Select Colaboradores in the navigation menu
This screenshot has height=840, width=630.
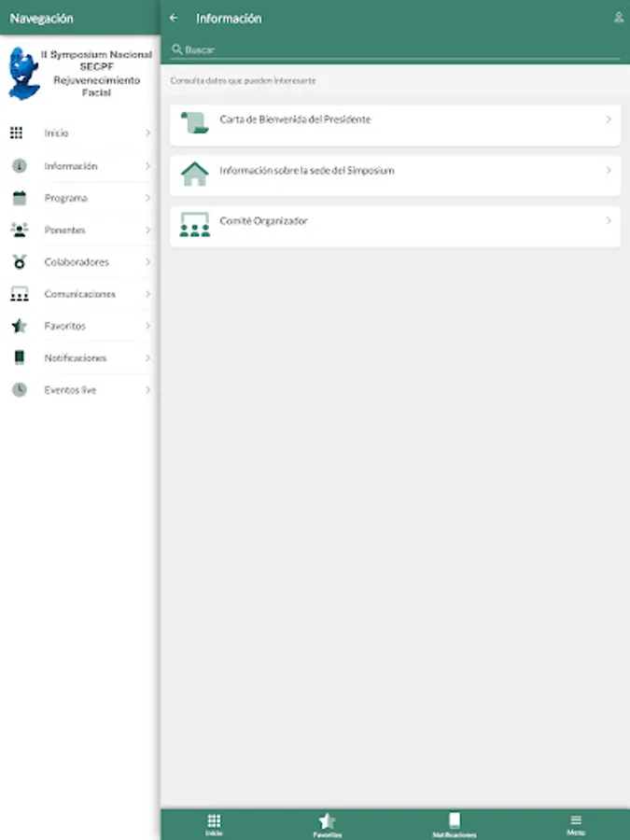click(x=80, y=262)
